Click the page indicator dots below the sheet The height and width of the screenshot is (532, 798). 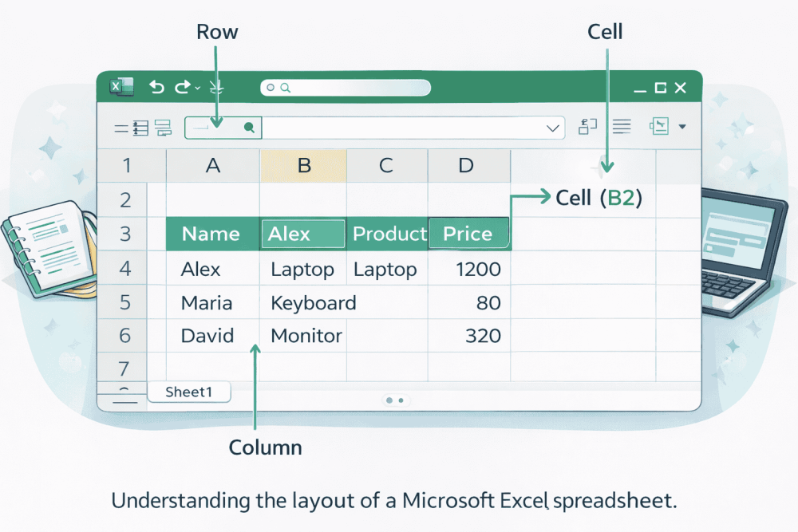tap(395, 400)
